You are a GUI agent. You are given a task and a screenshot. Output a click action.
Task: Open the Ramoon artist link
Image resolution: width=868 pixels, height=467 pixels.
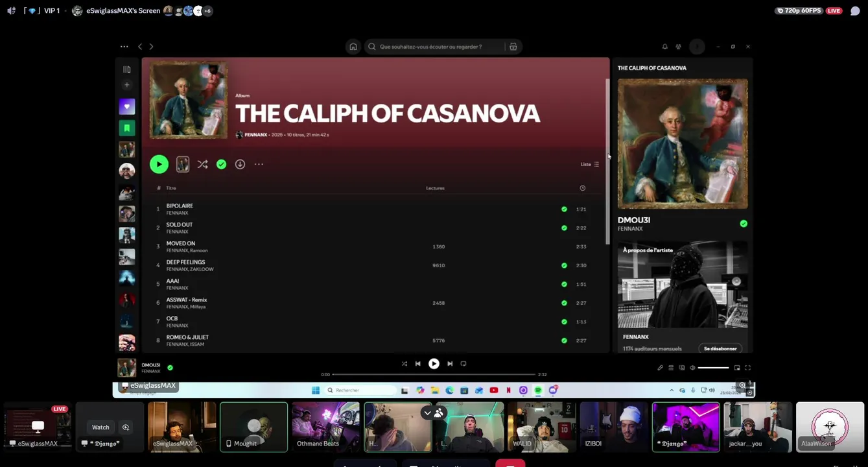point(198,250)
